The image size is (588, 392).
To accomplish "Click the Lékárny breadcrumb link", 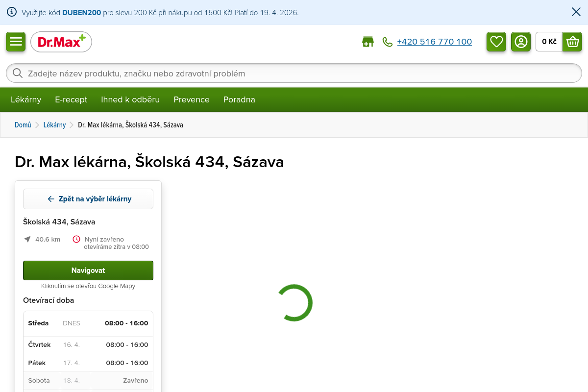I will coord(54,125).
